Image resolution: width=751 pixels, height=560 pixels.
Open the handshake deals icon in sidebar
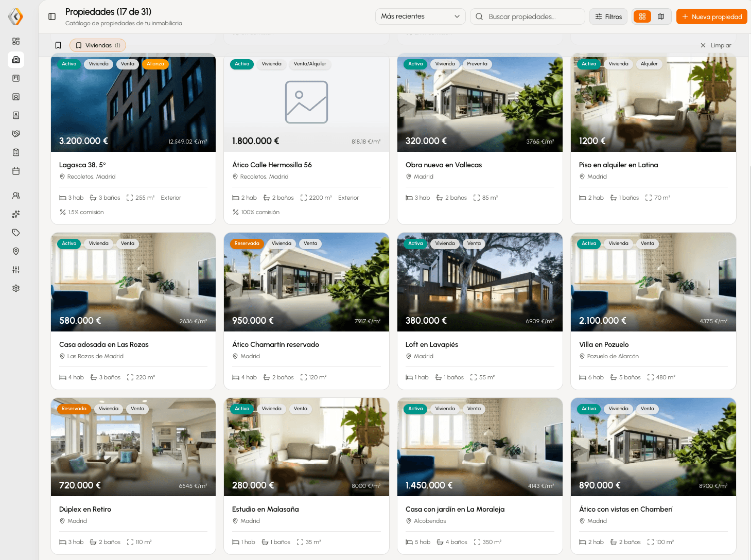tap(16, 134)
